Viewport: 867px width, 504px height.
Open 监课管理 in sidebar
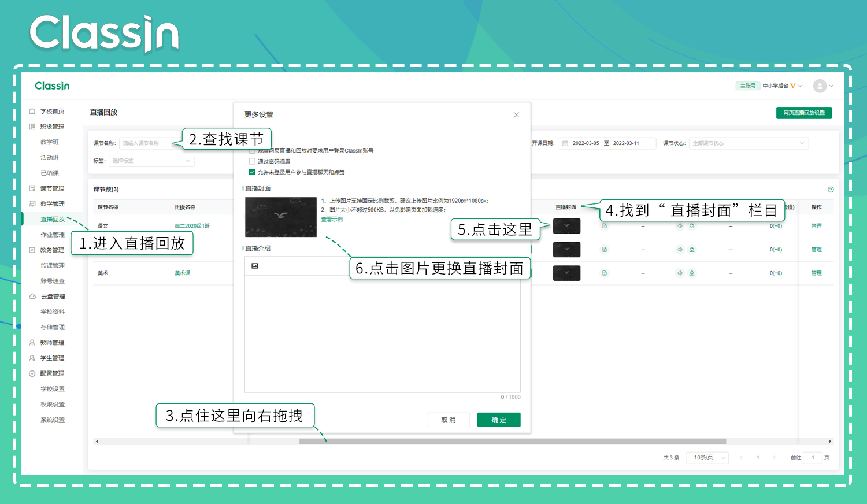[53, 266]
